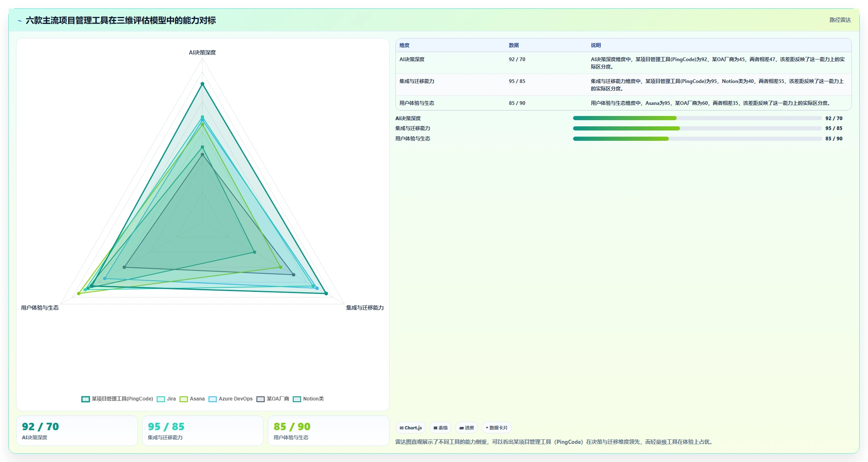Click PingCode's top AI决策深度 data point

pos(202,84)
